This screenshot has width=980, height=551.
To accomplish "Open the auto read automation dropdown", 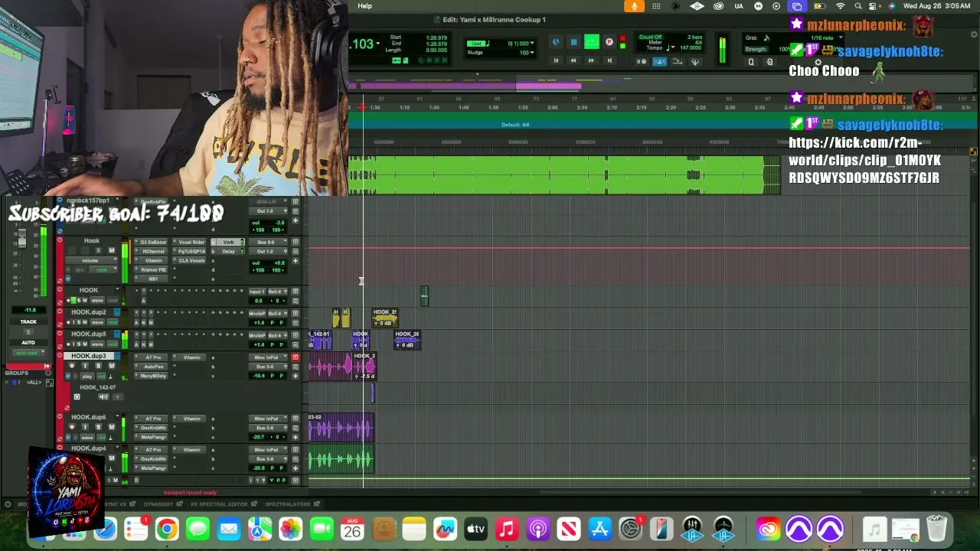I will (x=28, y=353).
